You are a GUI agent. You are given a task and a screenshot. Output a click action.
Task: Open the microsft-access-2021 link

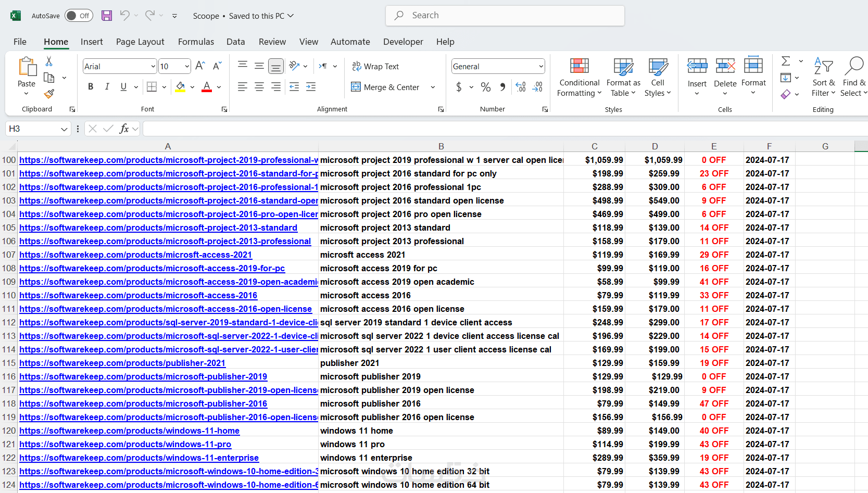click(x=136, y=255)
